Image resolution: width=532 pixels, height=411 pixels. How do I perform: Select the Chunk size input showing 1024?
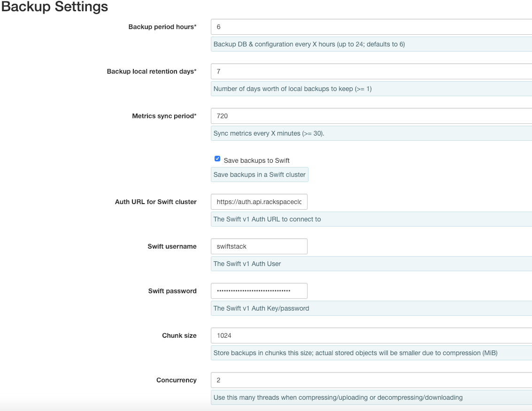371,335
